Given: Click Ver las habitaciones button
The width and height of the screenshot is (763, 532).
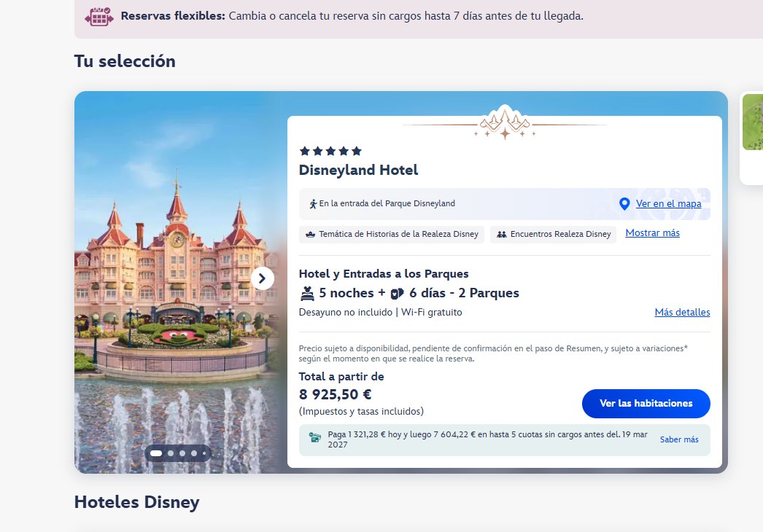Looking at the screenshot, I should point(646,404).
